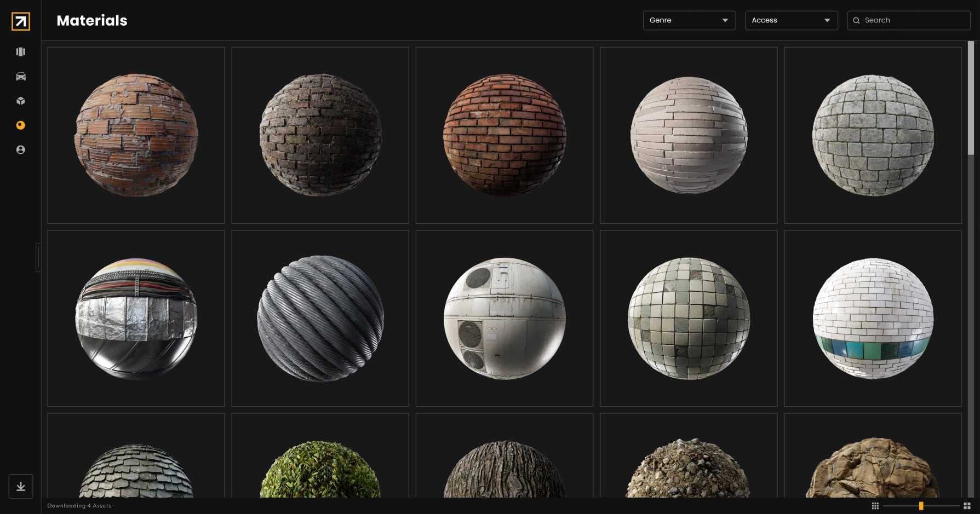Open the library books sidebar icon

[x=21, y=51]
